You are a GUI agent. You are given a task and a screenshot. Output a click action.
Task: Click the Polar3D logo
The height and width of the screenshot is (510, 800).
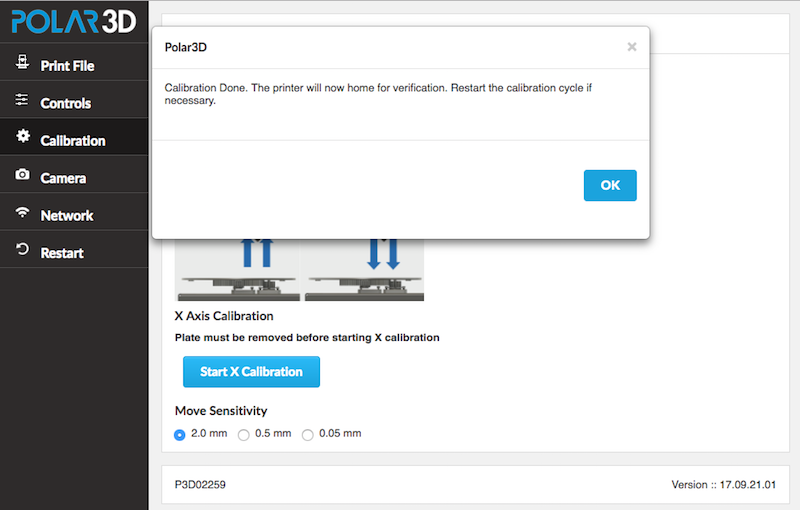tap(74, 21)
